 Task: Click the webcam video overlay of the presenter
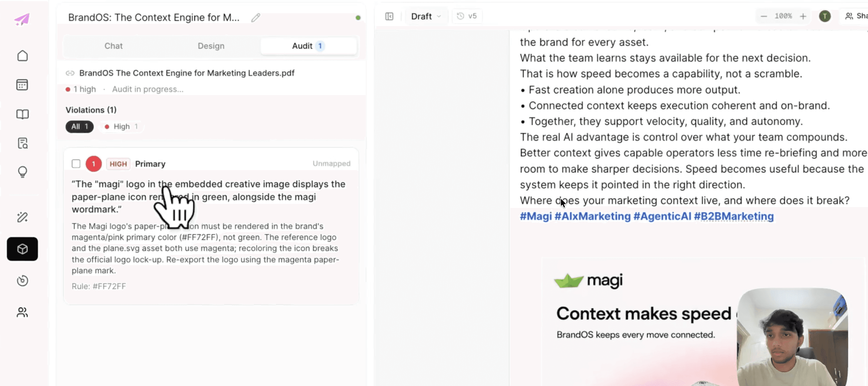coord(792,336)
